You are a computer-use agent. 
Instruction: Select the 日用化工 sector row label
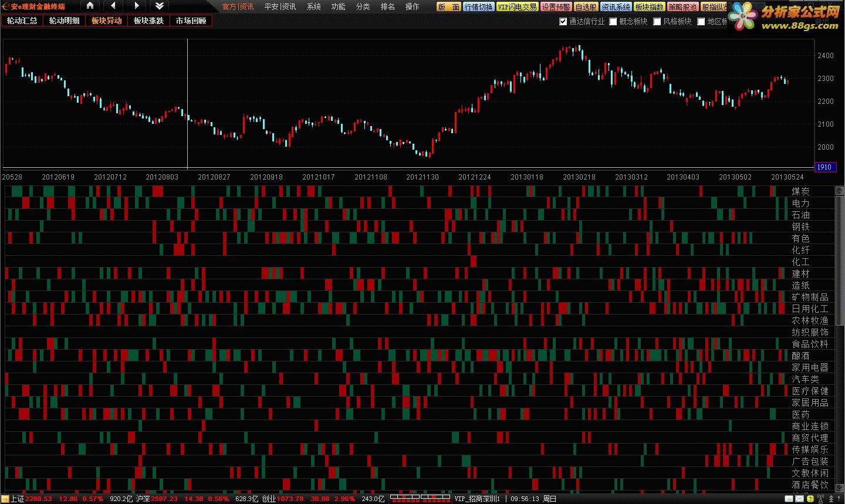click(x=810, y=309)
